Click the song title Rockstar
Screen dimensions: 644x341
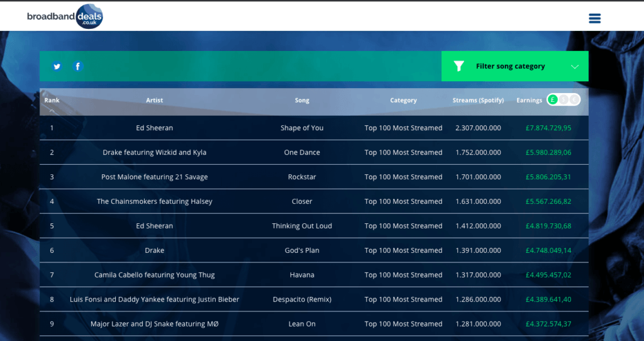point(302,177)
